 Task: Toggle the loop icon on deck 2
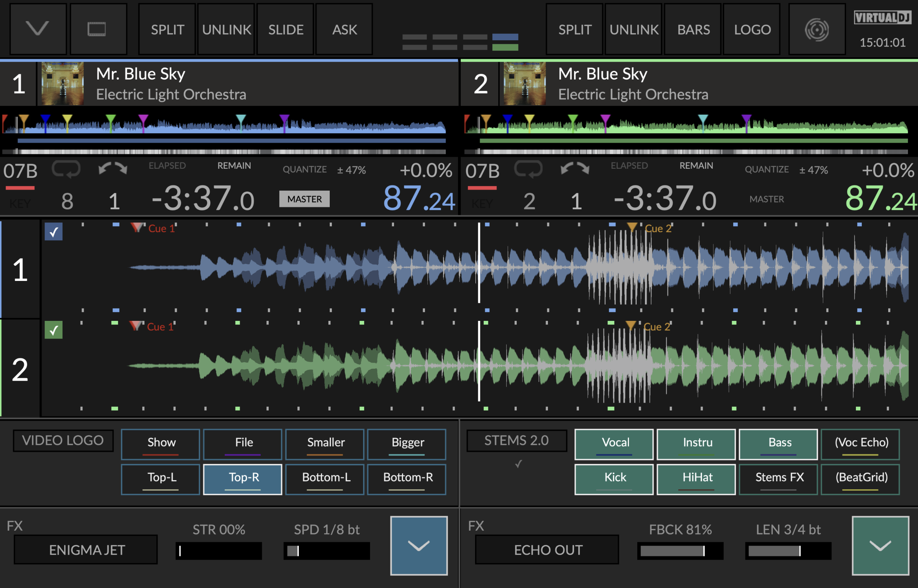coord(528,169)
